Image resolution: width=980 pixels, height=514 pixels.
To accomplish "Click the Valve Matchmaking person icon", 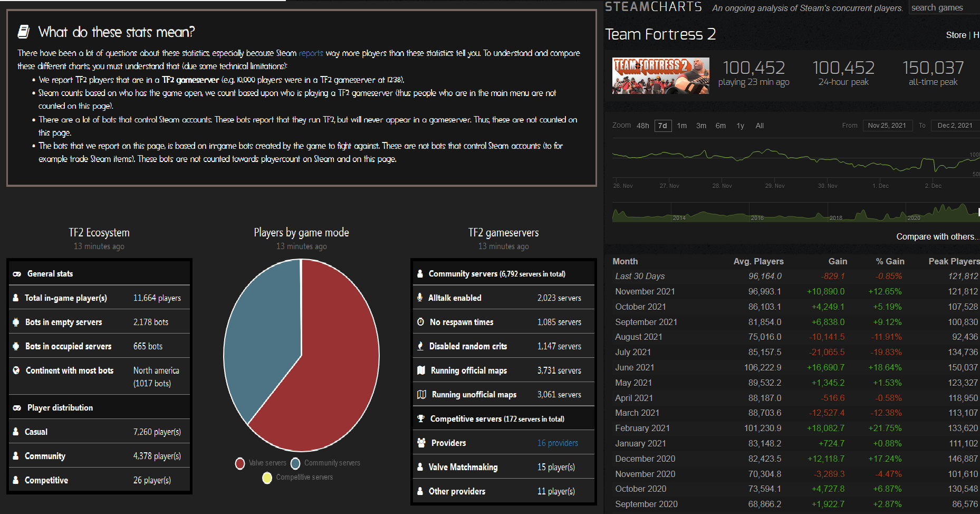I will point(420,467).
